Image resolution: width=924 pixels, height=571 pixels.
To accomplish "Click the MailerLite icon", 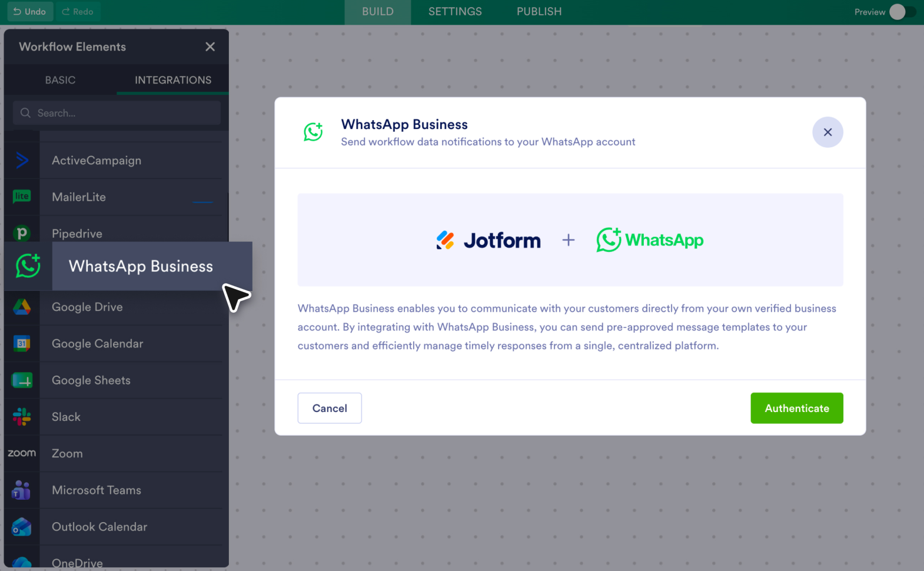I will click(x=22, y=197).
